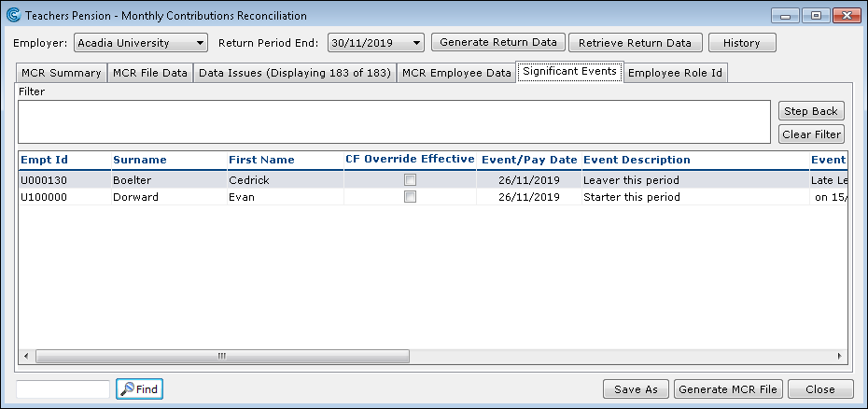Open the Data Issues tab

pos(295,73)
